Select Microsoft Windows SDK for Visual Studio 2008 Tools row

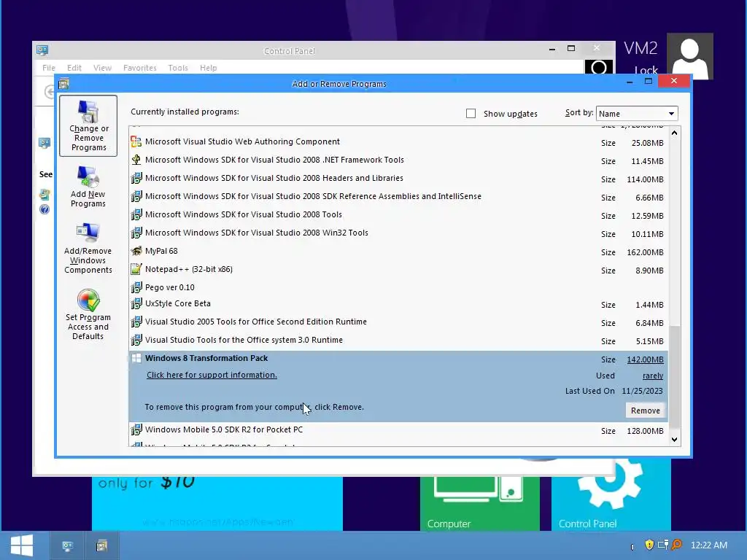(398, 215)
